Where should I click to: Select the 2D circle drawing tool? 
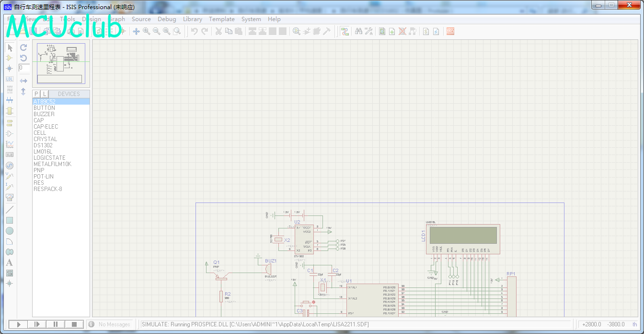click(10, 231)
